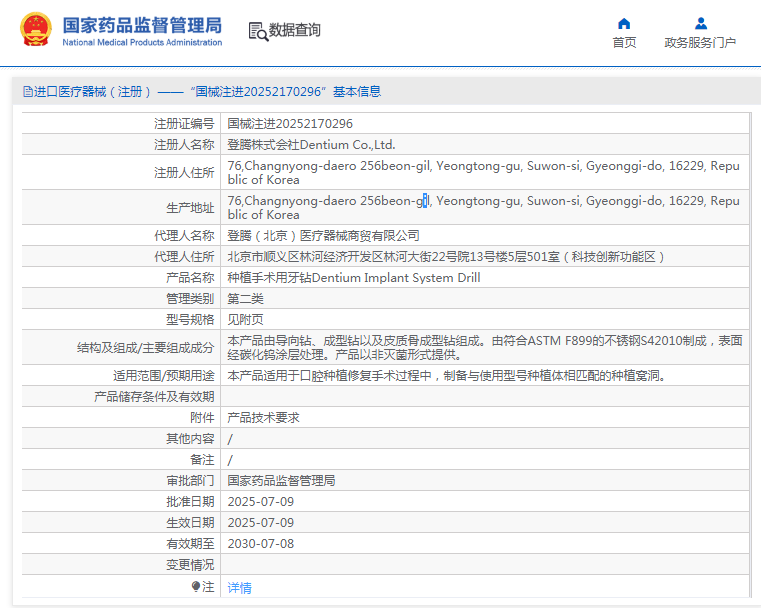This screenshot has height=608, width=761.
Task: Click product name Dentium Implant System Drill
Action: (x=354, y=277)
